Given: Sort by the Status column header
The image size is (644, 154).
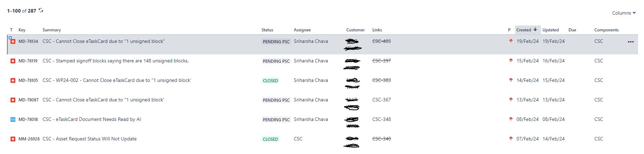Looking at the screenshot, I should point(267,30).
